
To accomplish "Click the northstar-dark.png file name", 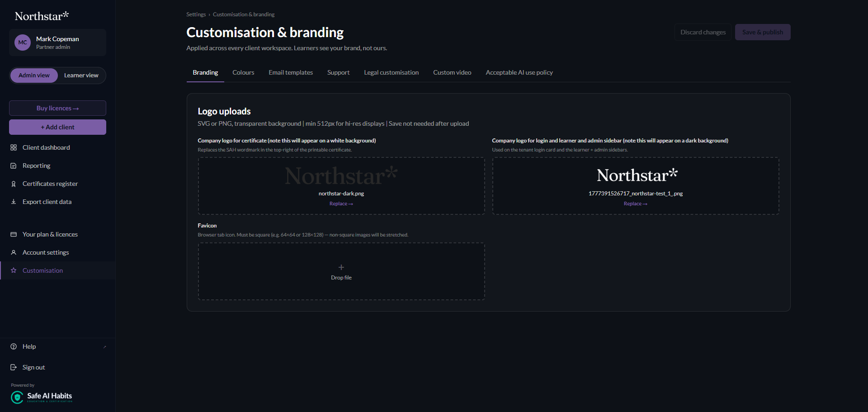I will [341, 194].
